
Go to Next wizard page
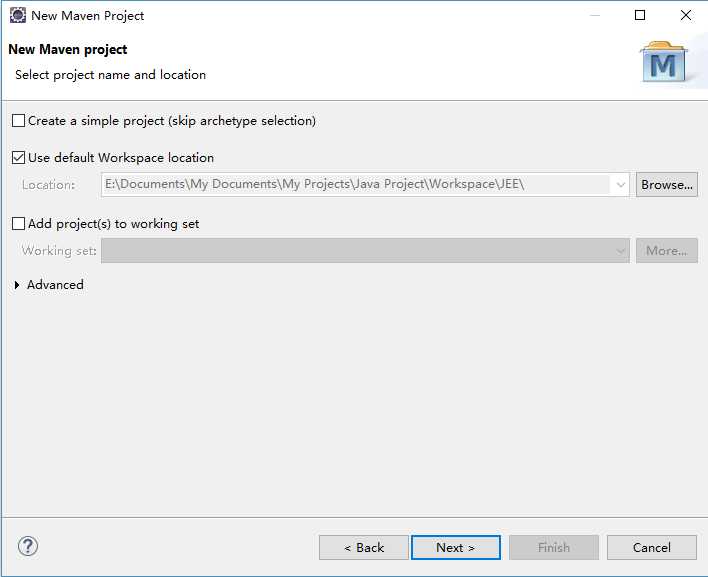(456, 548)
